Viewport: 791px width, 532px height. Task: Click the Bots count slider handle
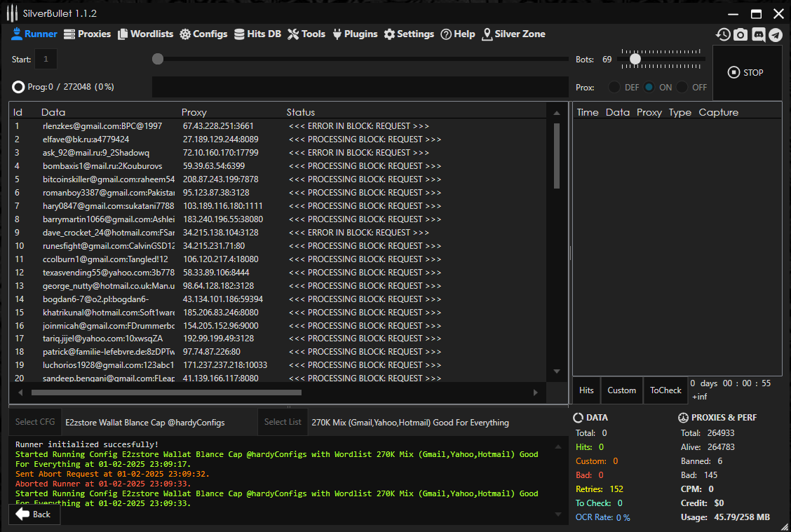click(635, 60)
